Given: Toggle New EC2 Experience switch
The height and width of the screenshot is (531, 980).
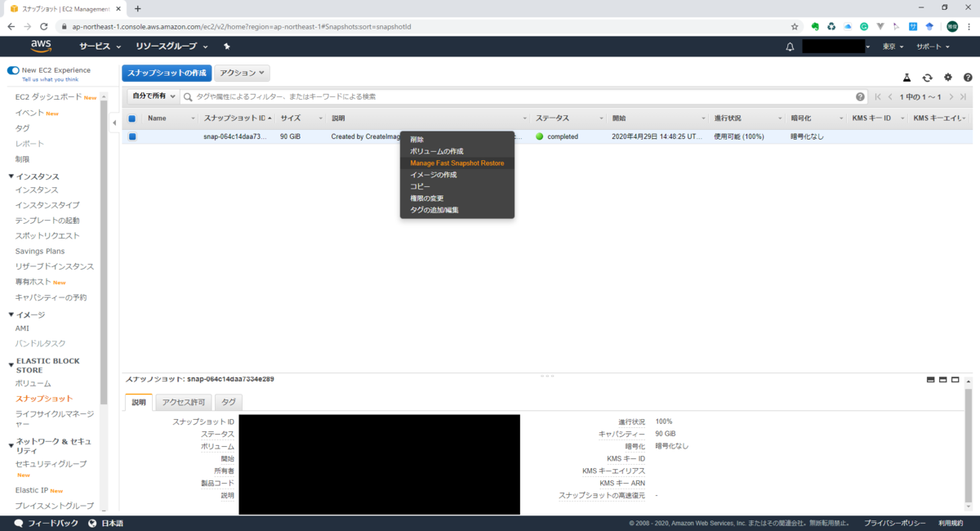Looking at the screenshot, I should click(x=13, y=70).
